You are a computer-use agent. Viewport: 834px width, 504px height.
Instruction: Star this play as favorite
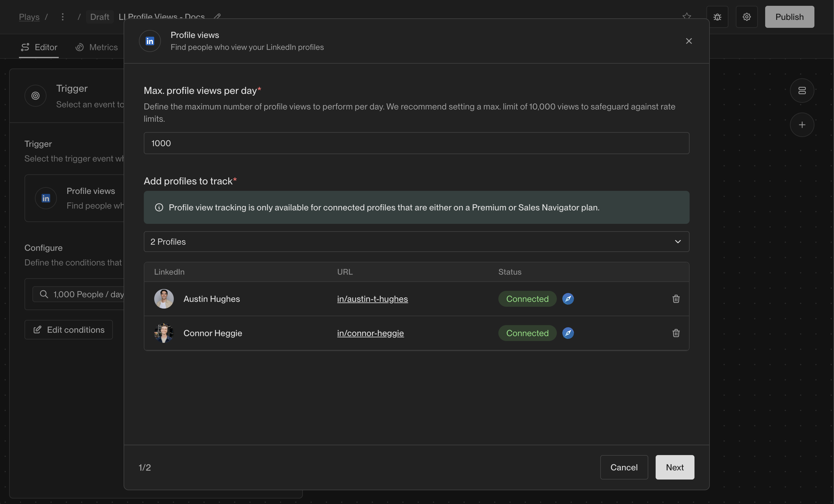pyautogui.click(x=687, y=16)
